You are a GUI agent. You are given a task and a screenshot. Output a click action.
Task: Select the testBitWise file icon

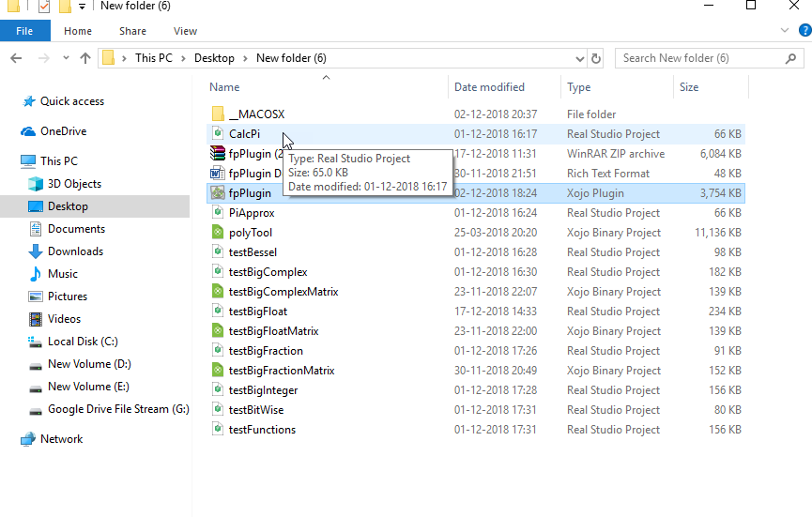[218, 409]
